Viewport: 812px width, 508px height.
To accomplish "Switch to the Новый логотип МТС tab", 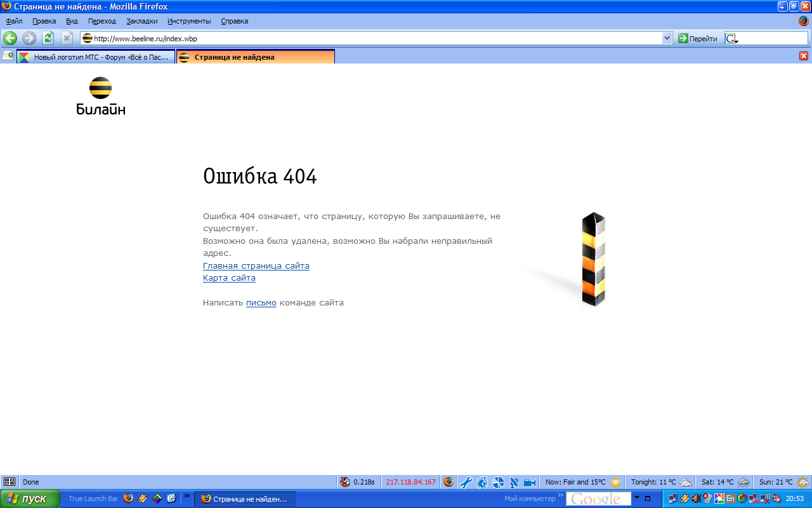I will (96, 57).
